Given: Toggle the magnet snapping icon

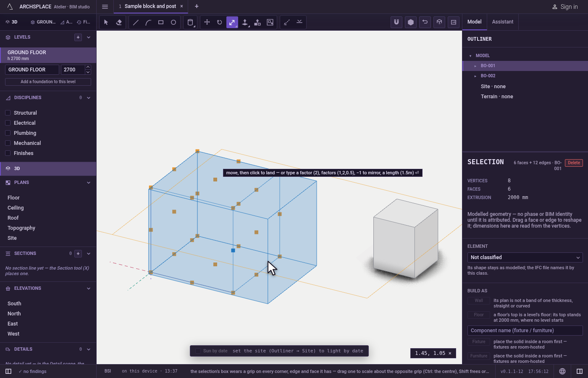Looking at the screenshot, I should pos(396,22).
